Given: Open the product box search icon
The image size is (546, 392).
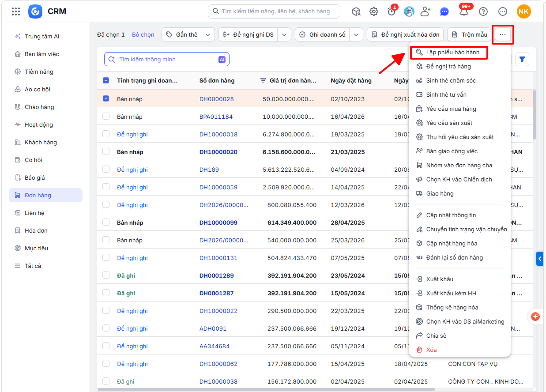Looking at the screenshot, I should [356, 11].
